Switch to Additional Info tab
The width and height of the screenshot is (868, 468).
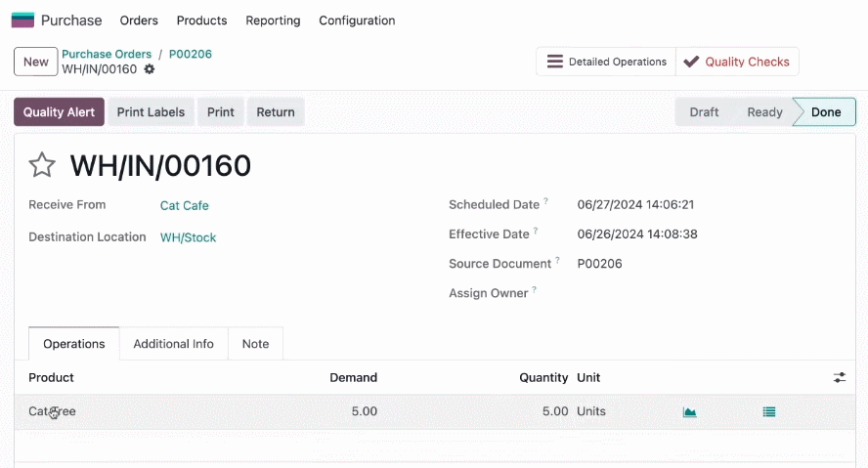coord(173,344)
